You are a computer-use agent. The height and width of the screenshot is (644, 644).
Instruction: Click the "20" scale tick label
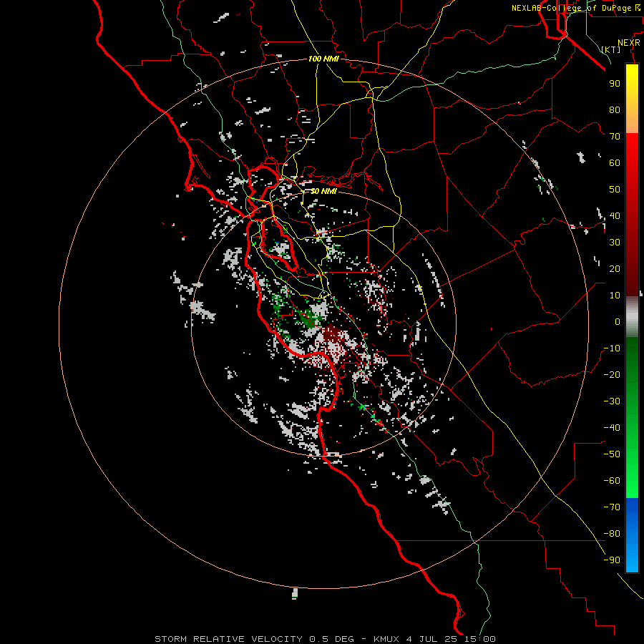coord(615,268)
